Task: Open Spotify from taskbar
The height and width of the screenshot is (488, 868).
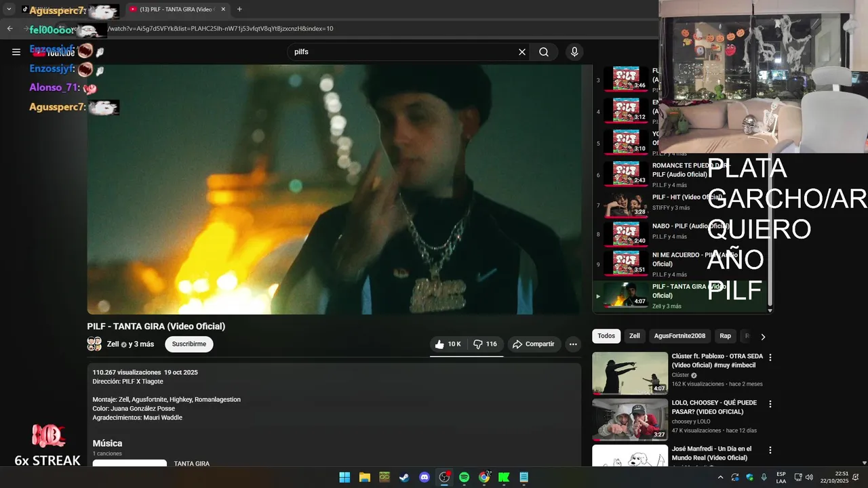Action: pyautogui.click(x=464, y=477)
